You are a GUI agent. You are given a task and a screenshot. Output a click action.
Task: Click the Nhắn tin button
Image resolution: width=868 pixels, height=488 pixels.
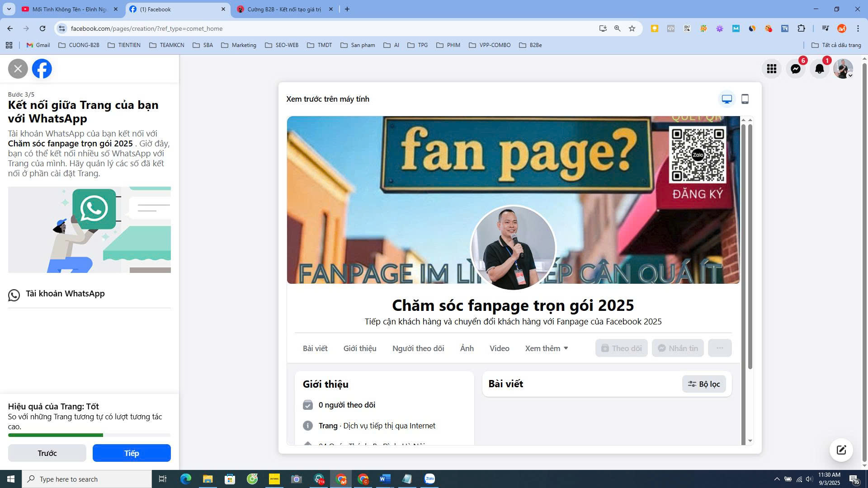[678, 348]
